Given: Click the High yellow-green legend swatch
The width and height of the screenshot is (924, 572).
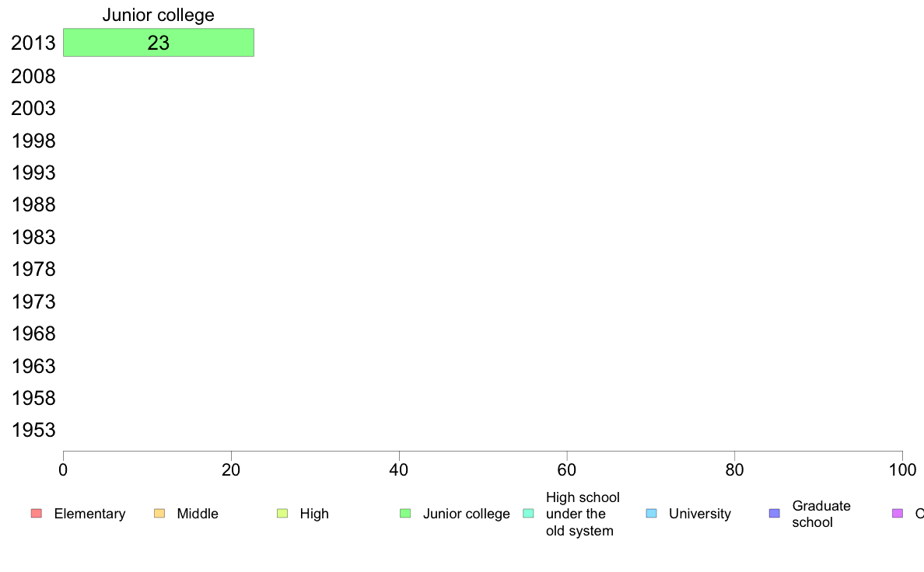Looking at the screenshot, I should point(282,514).
